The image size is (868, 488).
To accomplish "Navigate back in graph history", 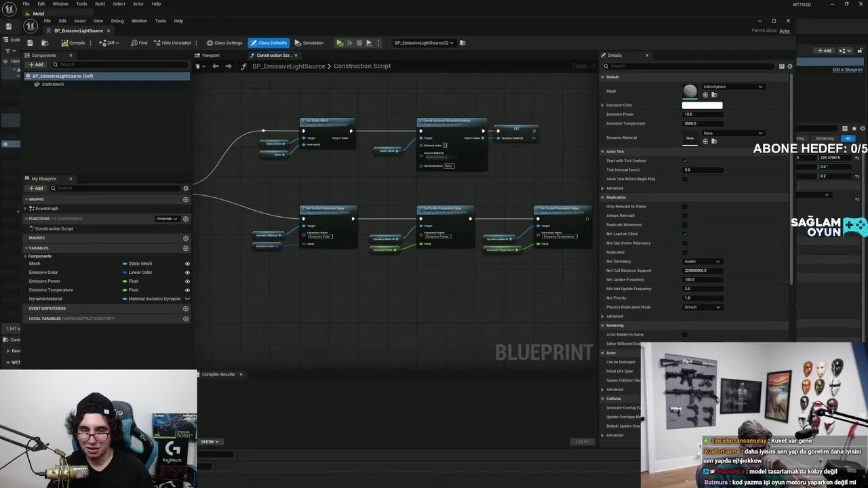I will (215, 66).
